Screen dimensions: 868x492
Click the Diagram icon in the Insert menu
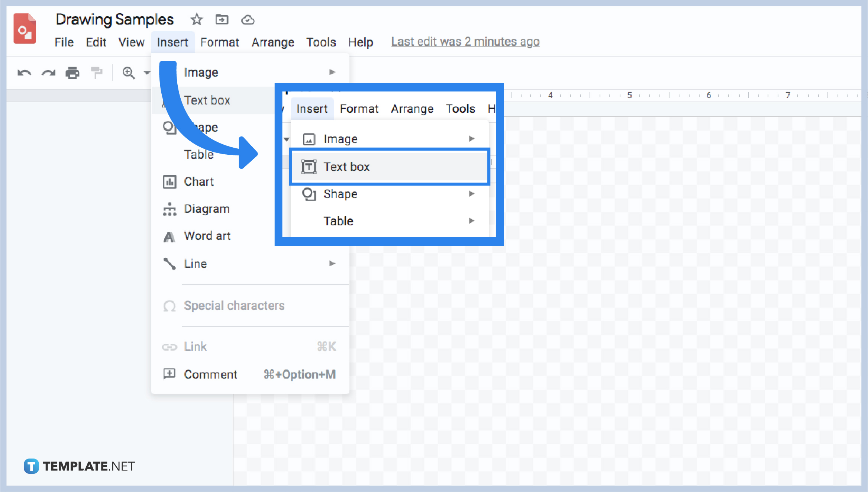pos(170,209)
